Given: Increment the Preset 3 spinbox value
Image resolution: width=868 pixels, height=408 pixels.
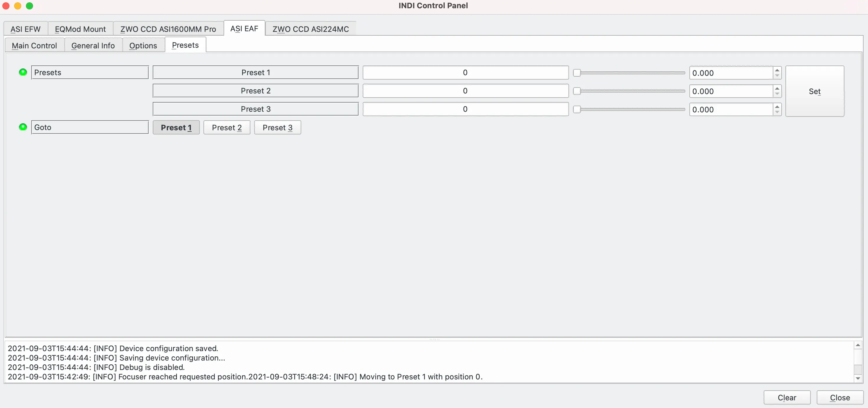Looking at the screenshot, I should pyautogui.click(x=777, y=106).
